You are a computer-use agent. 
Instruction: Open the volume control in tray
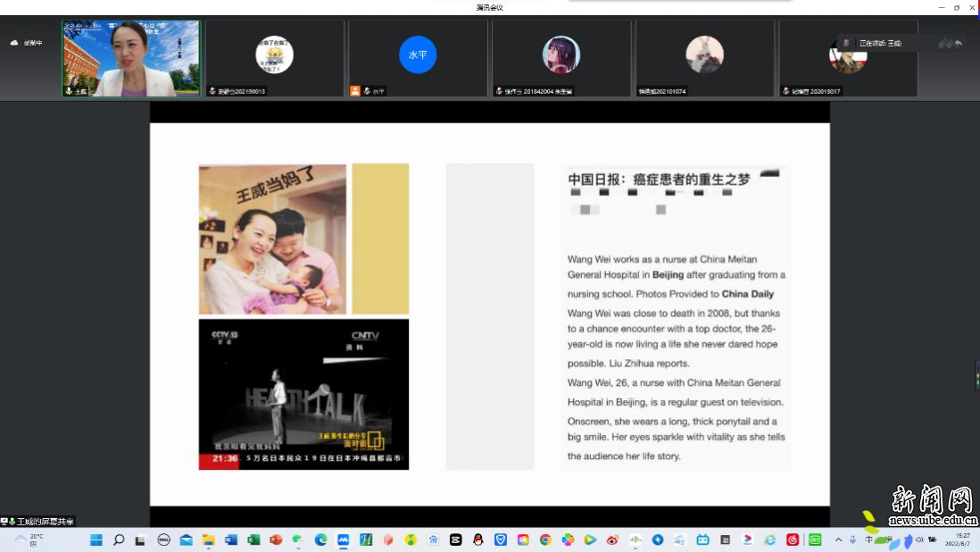pyautogui.click(x=919, y=540)
